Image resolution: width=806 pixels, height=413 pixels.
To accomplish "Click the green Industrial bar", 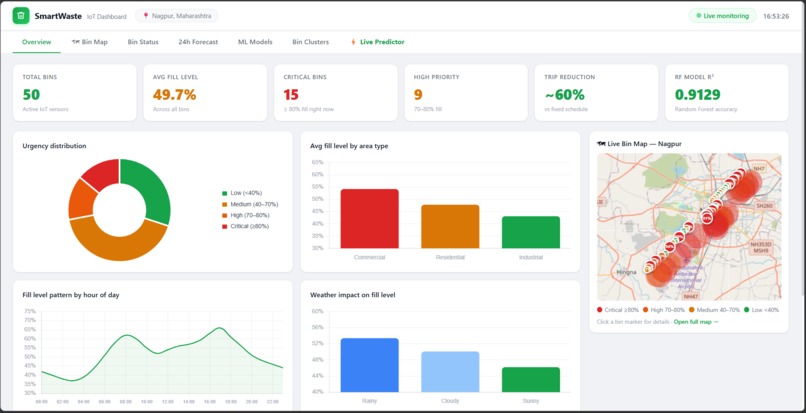I will pos(531,232).
